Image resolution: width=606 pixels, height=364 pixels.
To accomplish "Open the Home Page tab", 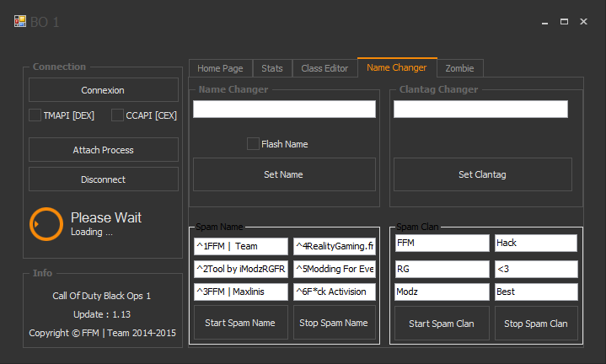I will (x=220, y=68).
